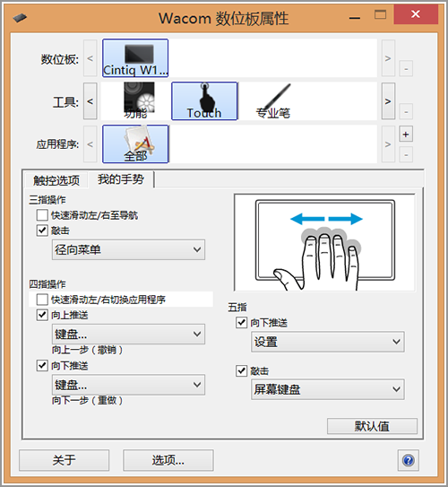Click the 默认值 button
Image resolution: width=448 pixels, height=487 pixels.
[372, 426]
